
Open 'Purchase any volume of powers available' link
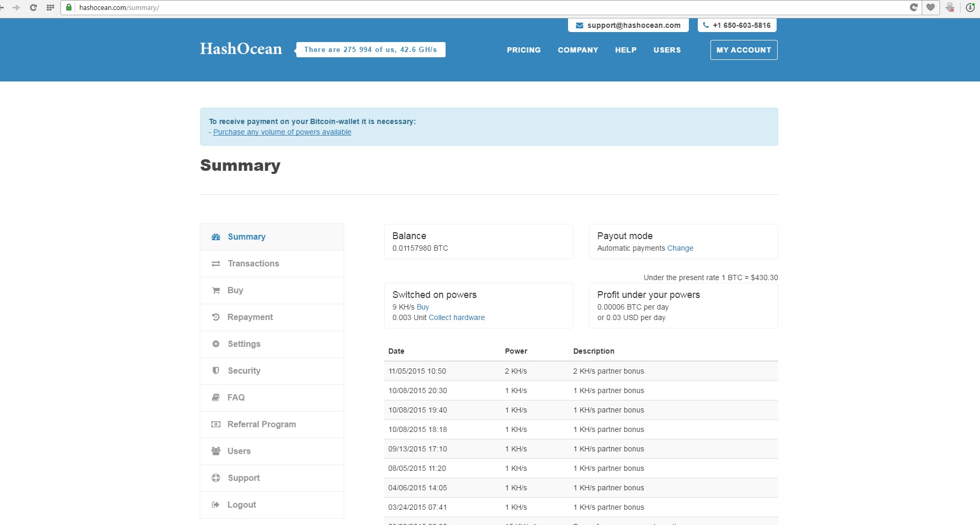click(282, 132)
